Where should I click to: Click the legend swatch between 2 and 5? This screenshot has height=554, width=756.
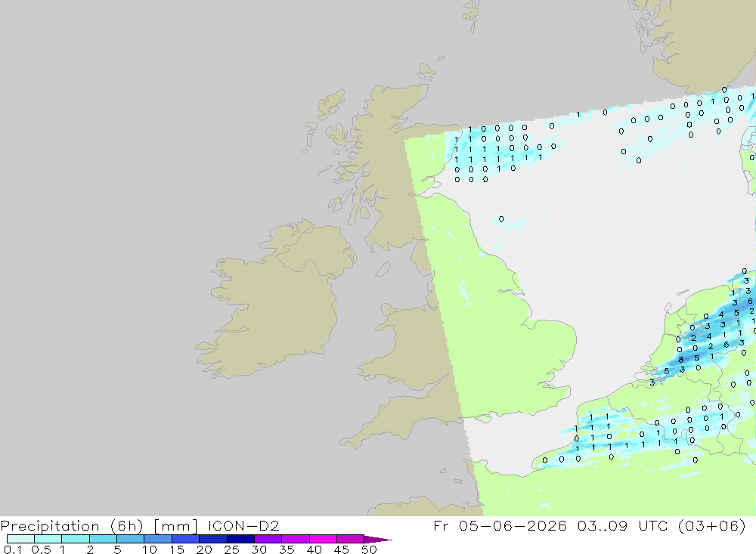(103, 539)
